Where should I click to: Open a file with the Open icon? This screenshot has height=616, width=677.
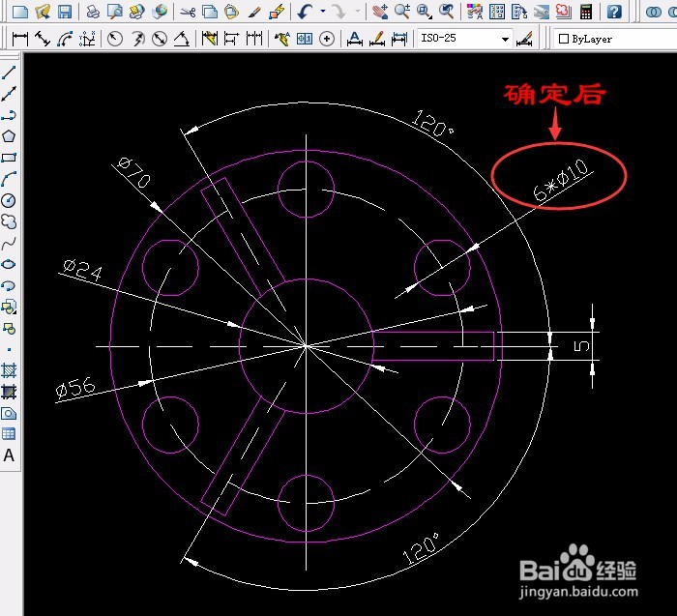pos(43,12)
